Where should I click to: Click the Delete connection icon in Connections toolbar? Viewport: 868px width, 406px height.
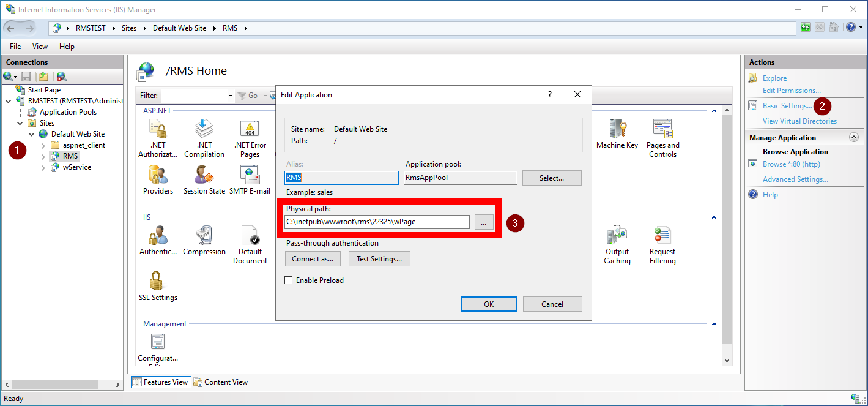pos(61,77)
